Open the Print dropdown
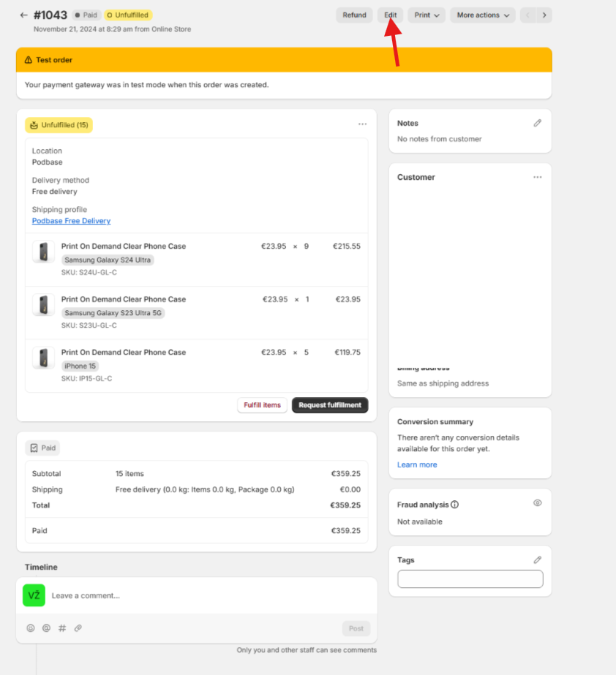This screenshot has width=616, height=675. pyautogui.click(x=427, y=15)
